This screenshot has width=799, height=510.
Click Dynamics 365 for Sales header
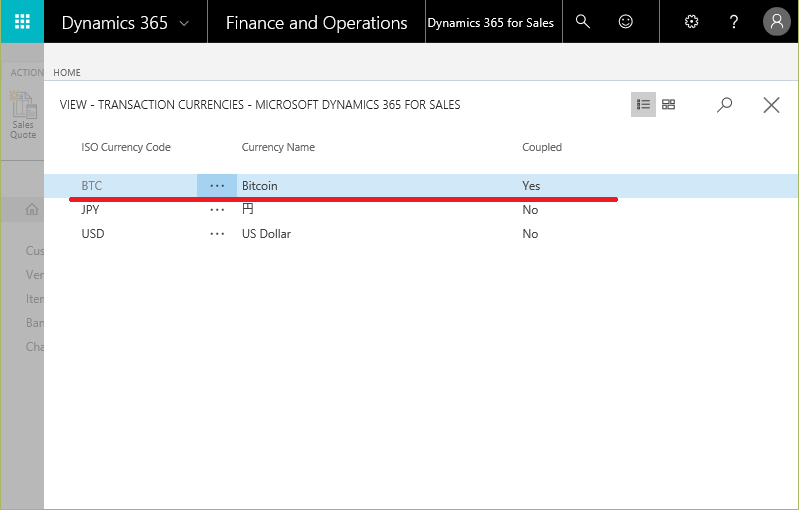click(491, 23)
